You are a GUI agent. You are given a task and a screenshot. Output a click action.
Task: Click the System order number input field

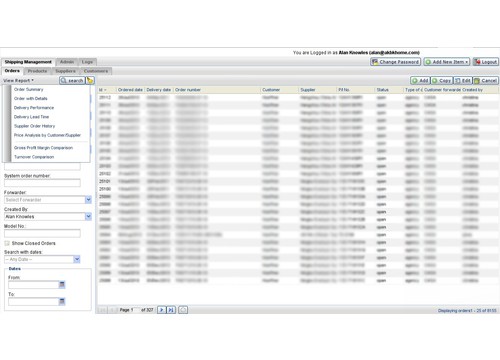[x=42, y=183]
